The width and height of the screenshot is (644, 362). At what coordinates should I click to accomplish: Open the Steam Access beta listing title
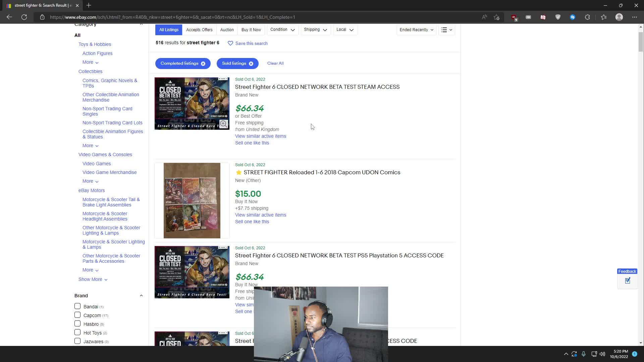tap(317, 87)
